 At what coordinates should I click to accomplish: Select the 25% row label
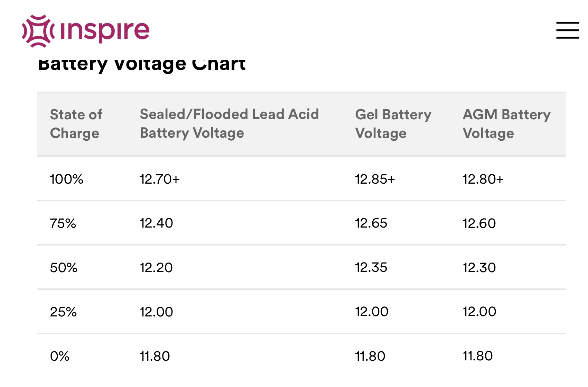tap(63, 312)
